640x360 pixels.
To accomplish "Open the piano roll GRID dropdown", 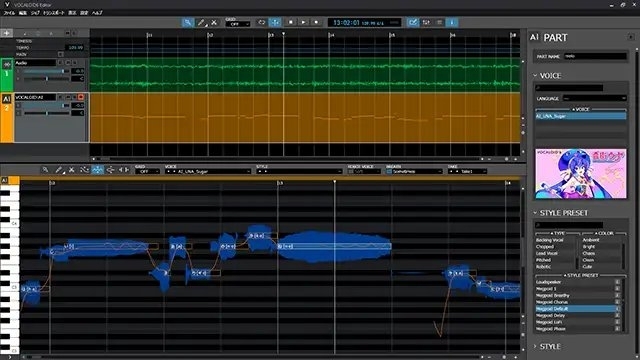I will [x=147, y=171].
